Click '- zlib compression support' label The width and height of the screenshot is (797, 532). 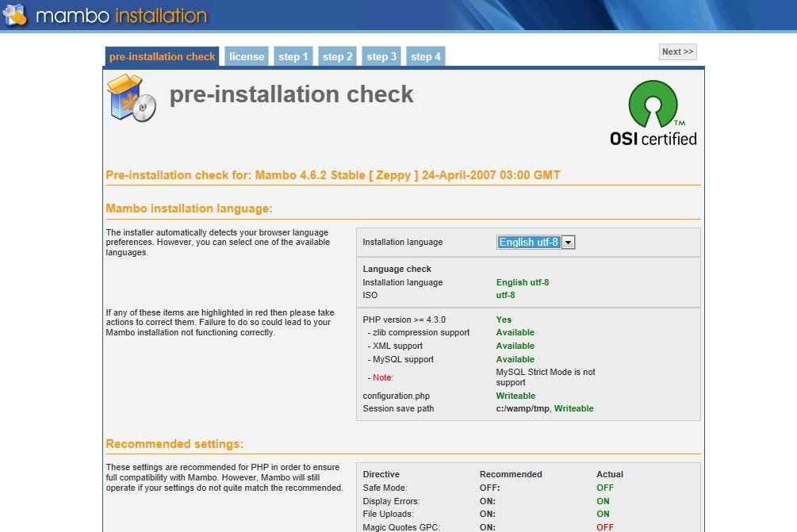point(418,332)
